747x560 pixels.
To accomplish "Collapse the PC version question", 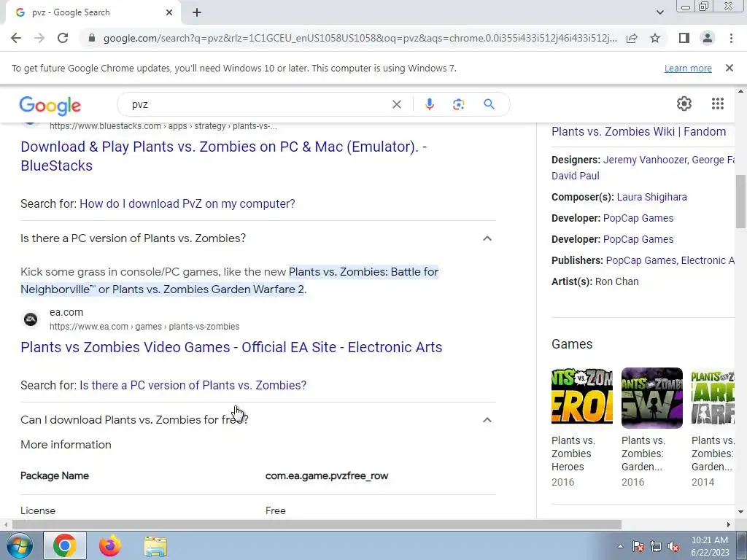I will point(487,238).
